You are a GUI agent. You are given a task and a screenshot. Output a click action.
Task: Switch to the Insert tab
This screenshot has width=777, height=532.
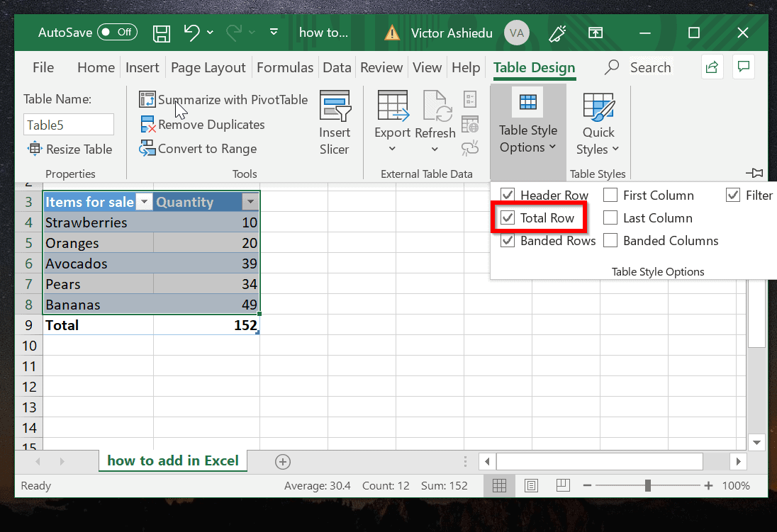tap(142, 67)
